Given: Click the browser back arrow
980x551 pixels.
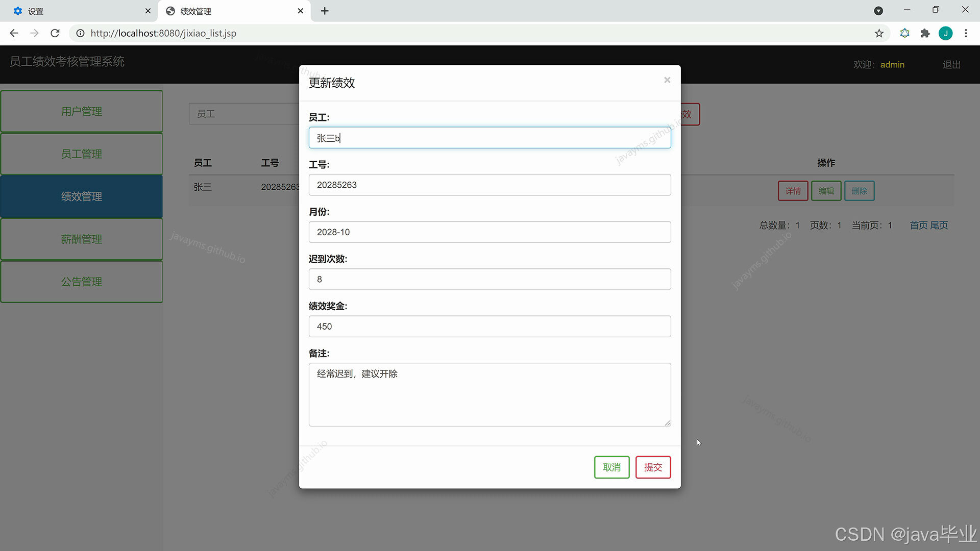Looking at the screenshot, I should (14, 33).
